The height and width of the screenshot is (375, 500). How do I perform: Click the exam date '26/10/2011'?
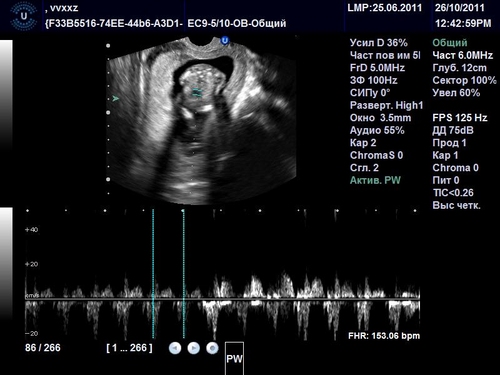click(x=460, y=8)
